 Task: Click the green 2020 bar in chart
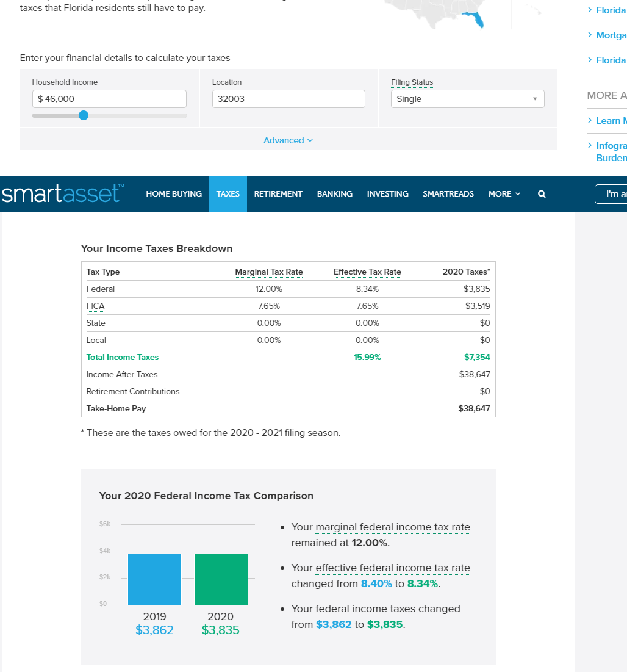click(x=221, y=579)
